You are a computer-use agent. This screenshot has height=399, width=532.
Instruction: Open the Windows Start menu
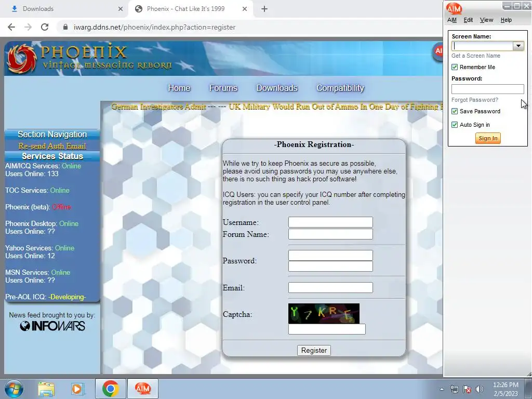(14, 389)
